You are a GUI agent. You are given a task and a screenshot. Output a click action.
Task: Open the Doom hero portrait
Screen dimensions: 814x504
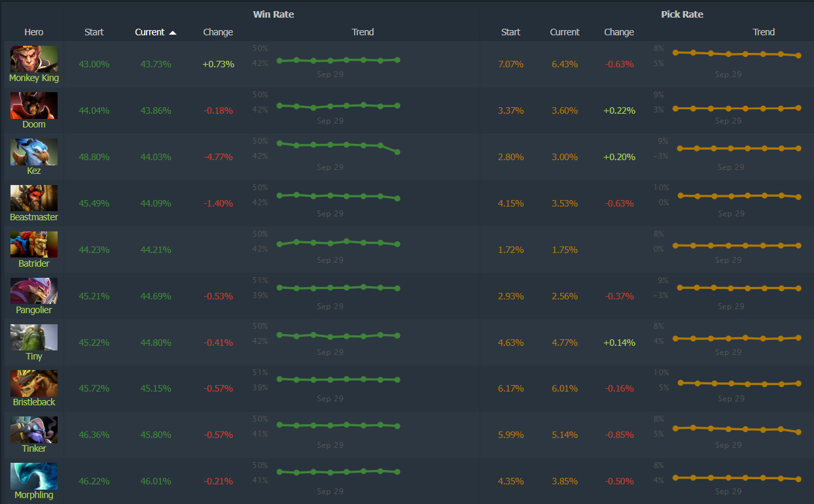(34, 105)
